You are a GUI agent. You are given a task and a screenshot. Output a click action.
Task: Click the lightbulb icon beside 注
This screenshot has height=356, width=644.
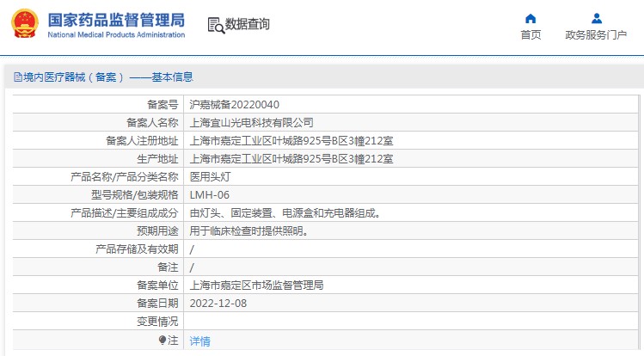(163, 341)
